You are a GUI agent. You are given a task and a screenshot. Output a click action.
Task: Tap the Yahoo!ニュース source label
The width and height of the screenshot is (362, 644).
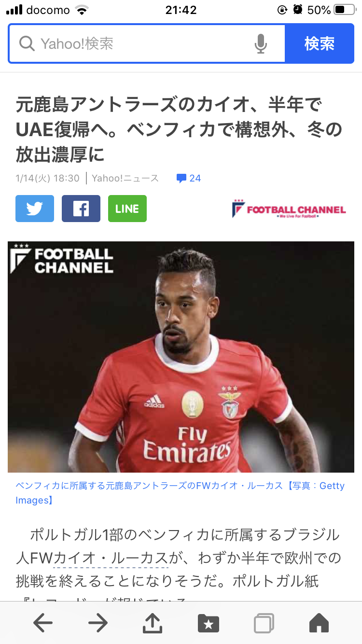coord(125,178)
